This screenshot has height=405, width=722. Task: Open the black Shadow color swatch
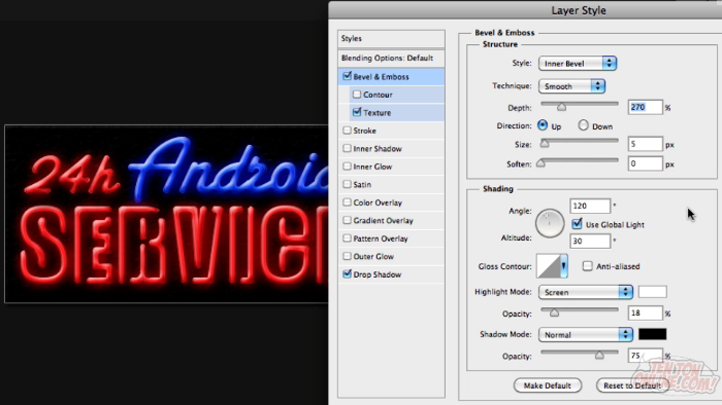(x=652, y=334)
